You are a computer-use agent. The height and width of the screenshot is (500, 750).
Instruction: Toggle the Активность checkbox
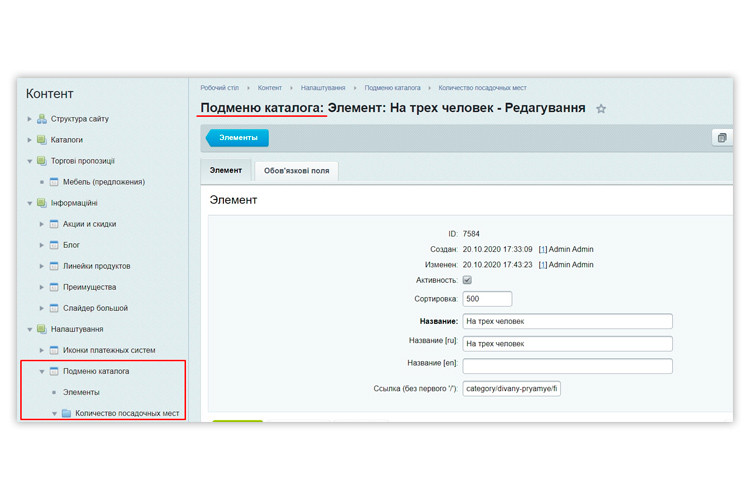pos(467,280)
